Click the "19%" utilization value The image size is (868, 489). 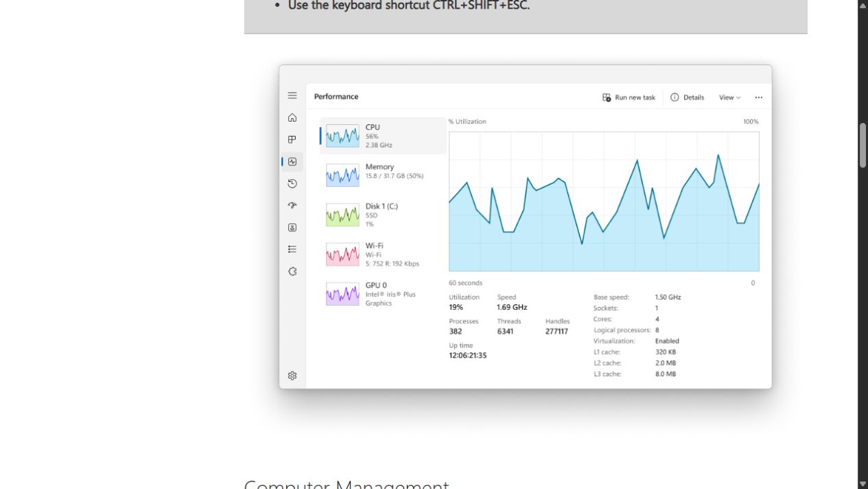[456, 308]
